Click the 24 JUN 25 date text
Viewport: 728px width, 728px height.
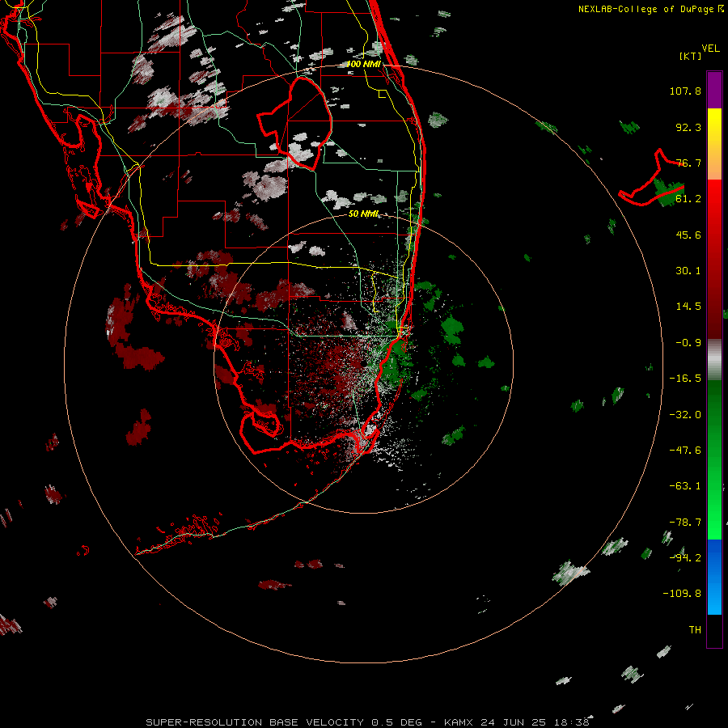point(516,722)
